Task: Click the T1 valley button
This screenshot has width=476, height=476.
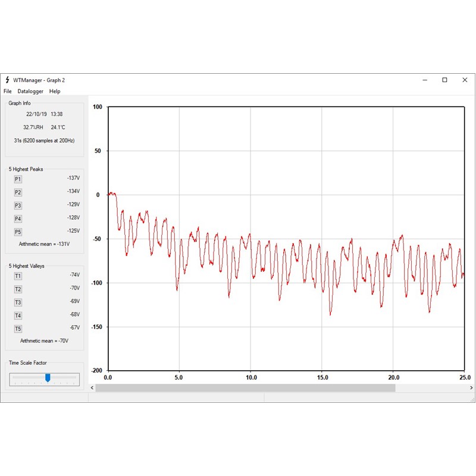Action: 18,276
